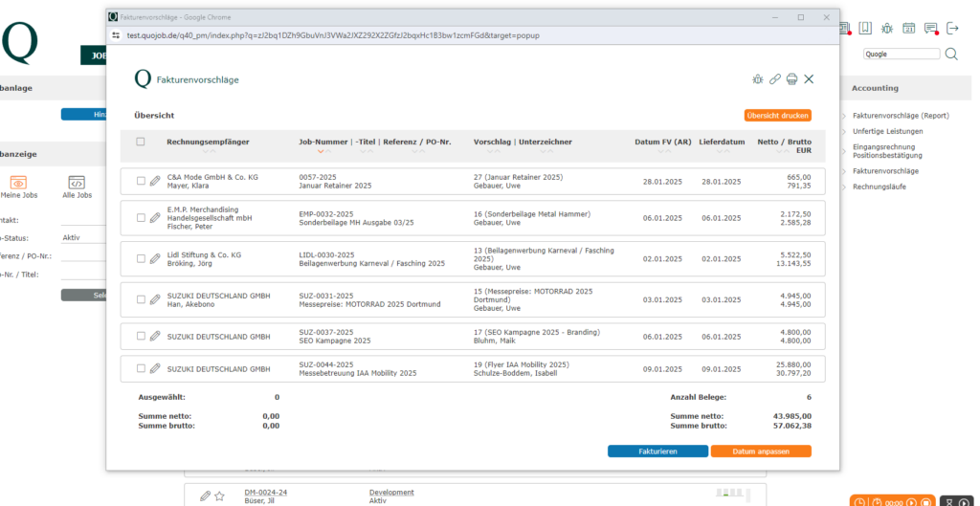Click into the Quogle search field

click(902, 55)
